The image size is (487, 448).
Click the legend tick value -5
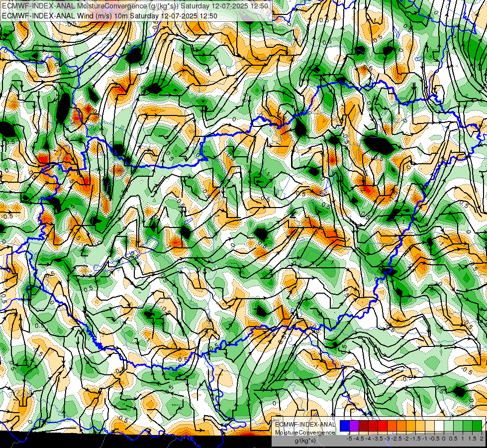tap(349, 439)
